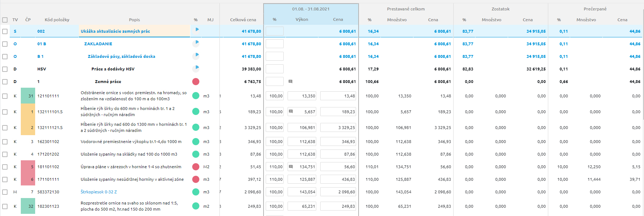Click the Výkon column header
Screen dimensions: 644x216
302,19
